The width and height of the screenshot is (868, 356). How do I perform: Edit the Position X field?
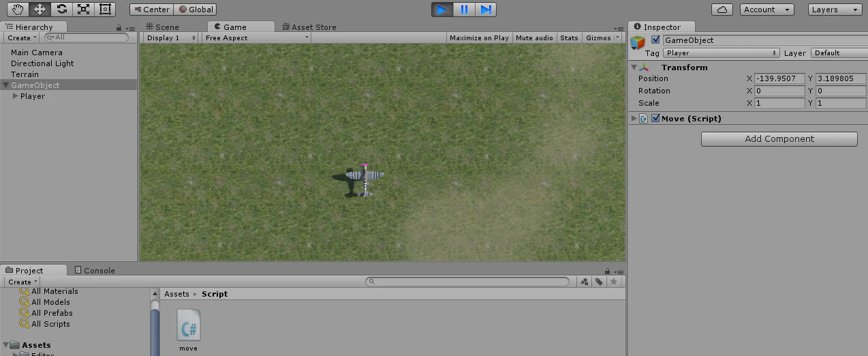point(779,78)
